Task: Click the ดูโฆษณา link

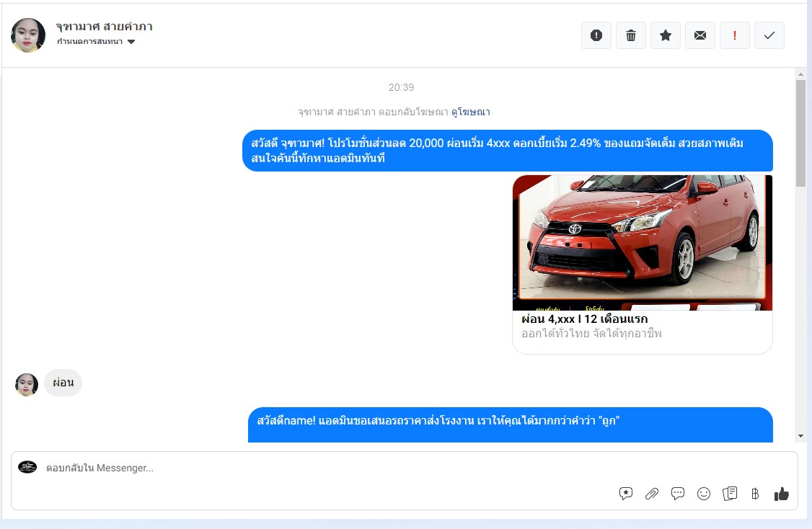Action: tap(471, 112)
